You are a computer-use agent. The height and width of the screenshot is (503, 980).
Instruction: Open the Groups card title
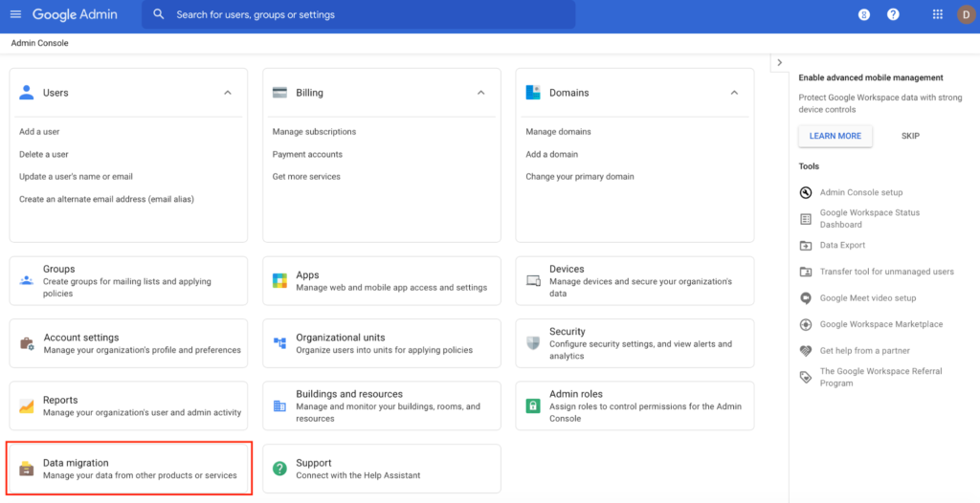[x=58, y=269]
